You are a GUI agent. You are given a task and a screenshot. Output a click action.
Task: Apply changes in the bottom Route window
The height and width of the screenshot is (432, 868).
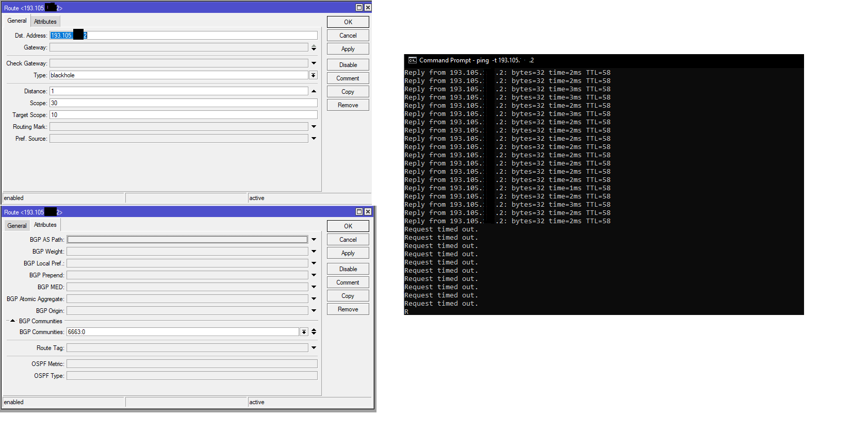(x=348, y=253)
